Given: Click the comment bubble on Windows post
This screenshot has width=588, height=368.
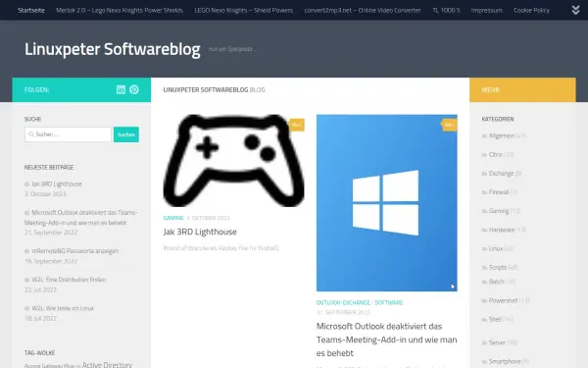Looking at the screenshot, I should tap(449, 125).
